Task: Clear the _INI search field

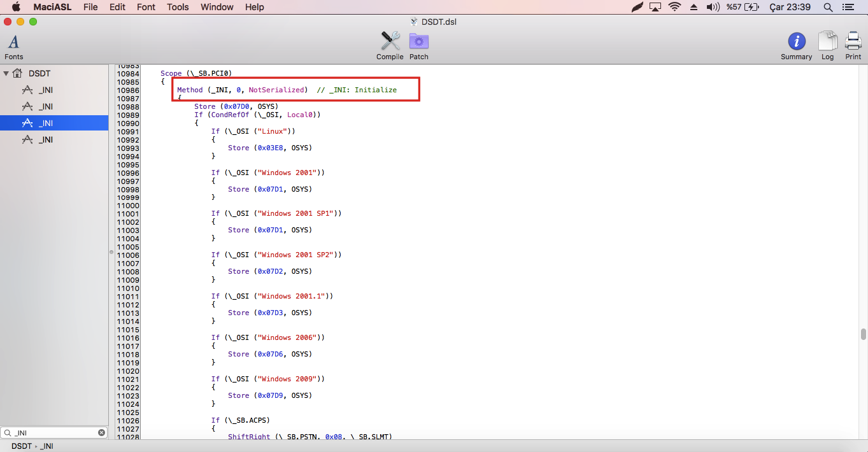Action: click(101, 433)
